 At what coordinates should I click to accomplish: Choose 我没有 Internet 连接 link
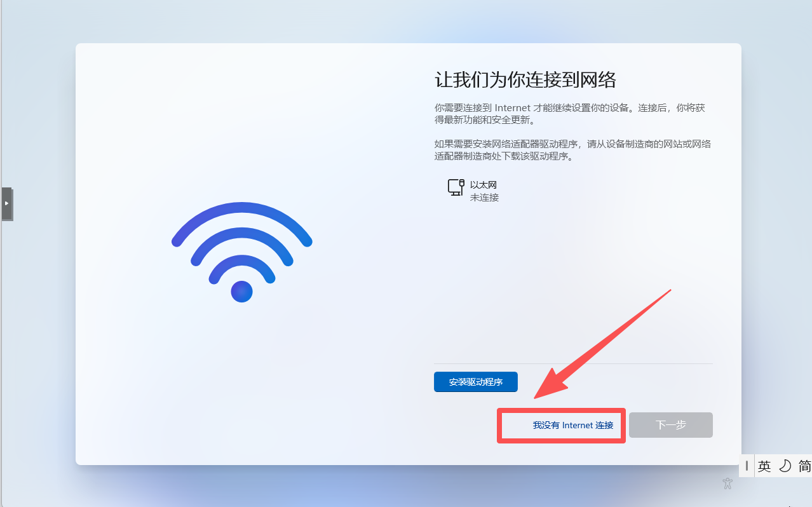[x=573, y=425]
